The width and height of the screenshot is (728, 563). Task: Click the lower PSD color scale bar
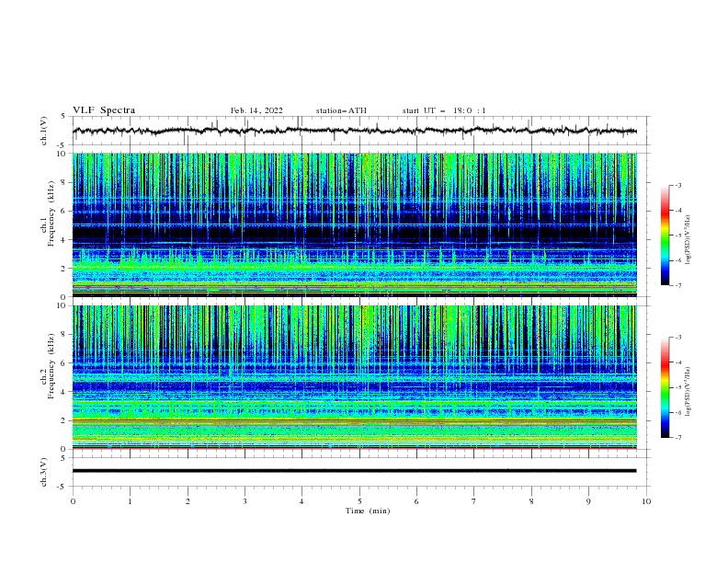(x=665, y=387)
